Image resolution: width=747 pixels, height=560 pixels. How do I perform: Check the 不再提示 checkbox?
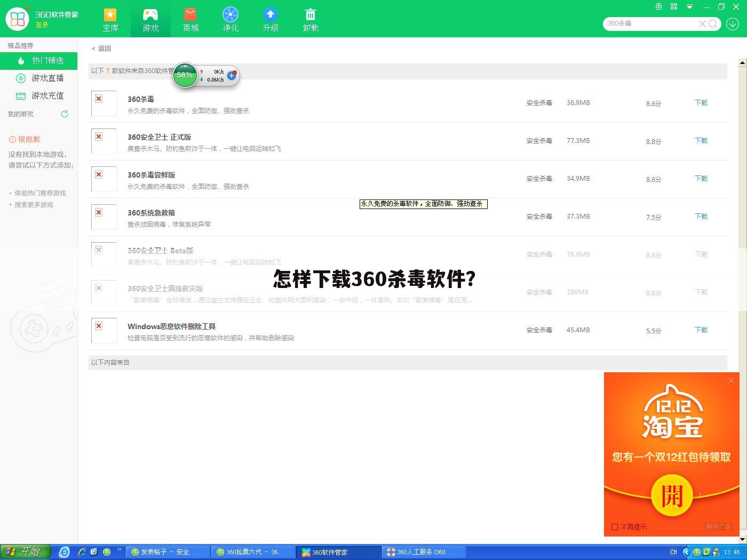[615, 527]
